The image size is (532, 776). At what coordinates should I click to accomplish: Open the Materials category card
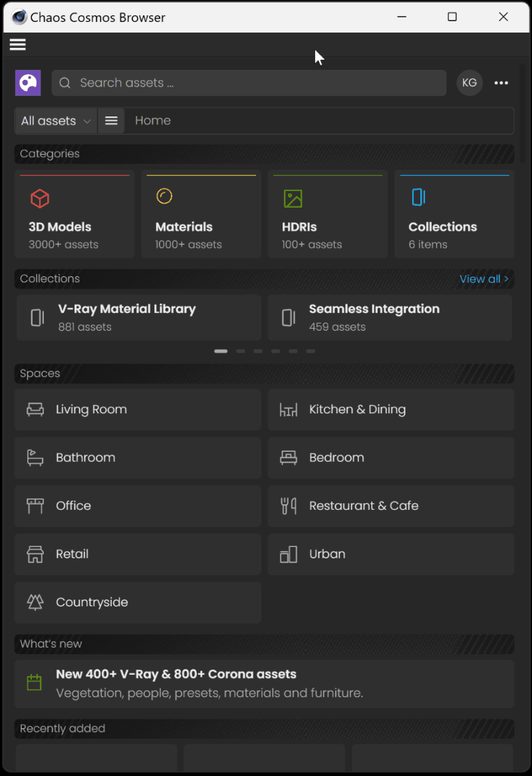[x=201, y=214]
